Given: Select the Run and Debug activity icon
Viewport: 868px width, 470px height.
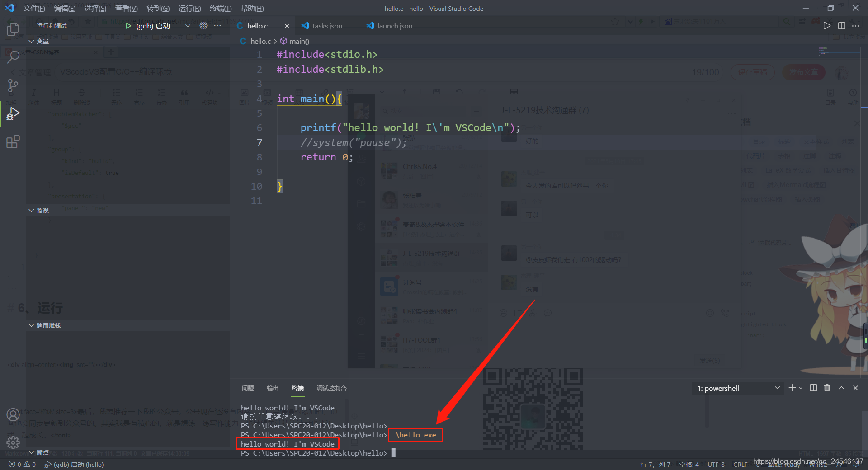Looking at the screenshot, I should [13, 114].
